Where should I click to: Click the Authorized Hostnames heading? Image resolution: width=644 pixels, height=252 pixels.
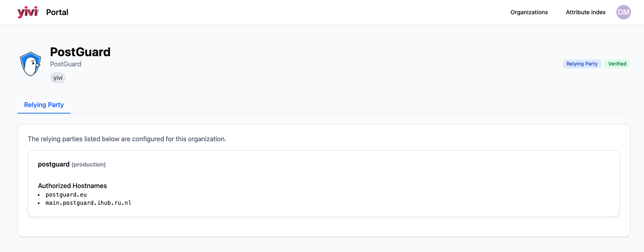[x=73, y=186]
